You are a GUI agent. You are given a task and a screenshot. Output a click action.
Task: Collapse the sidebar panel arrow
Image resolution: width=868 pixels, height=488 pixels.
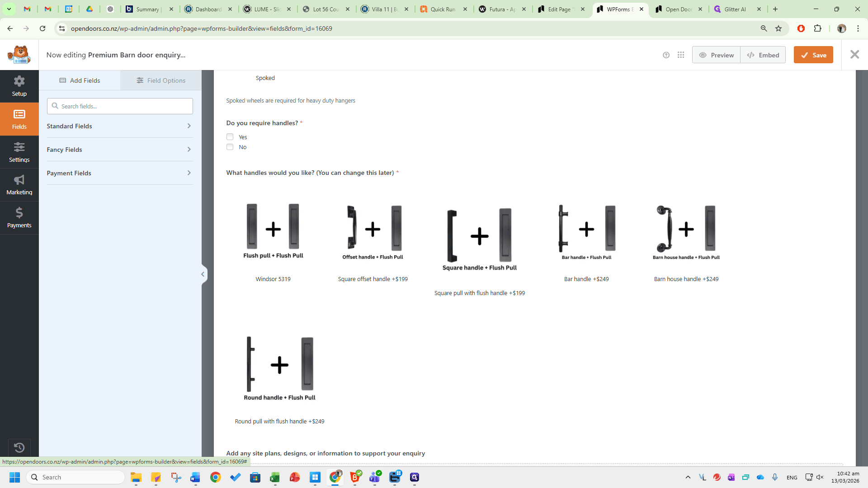(x=203, y=274)
